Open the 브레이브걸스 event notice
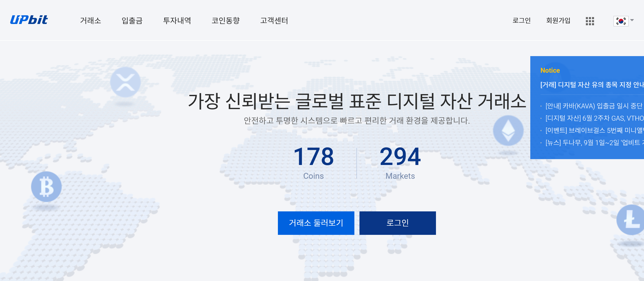 [594, 130]
